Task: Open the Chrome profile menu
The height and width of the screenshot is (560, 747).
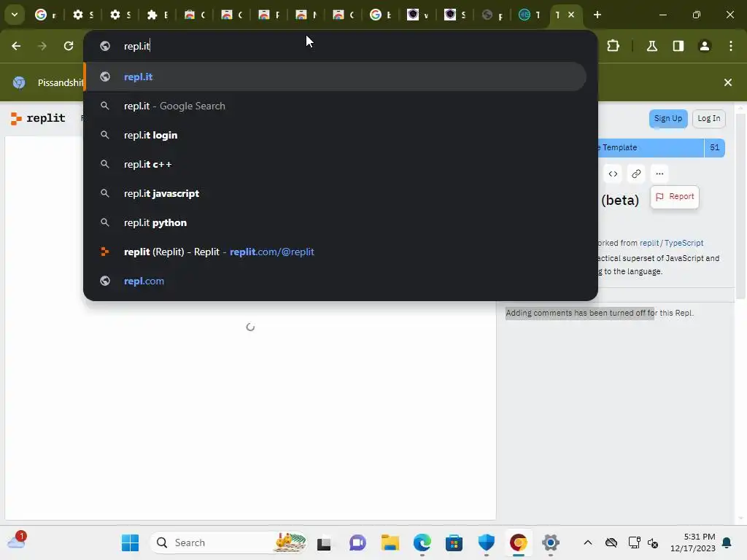Action: [x=705, y=46]
